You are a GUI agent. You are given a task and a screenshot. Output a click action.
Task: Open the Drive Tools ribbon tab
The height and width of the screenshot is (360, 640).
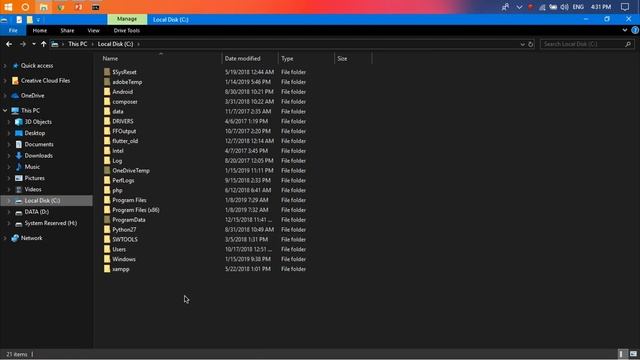pos(127,31)
